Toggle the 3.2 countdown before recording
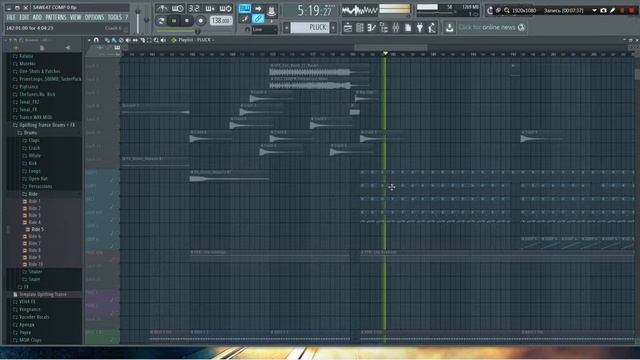Image resolution: width=640 pixels, height=360 pixels. click(194, 9)
